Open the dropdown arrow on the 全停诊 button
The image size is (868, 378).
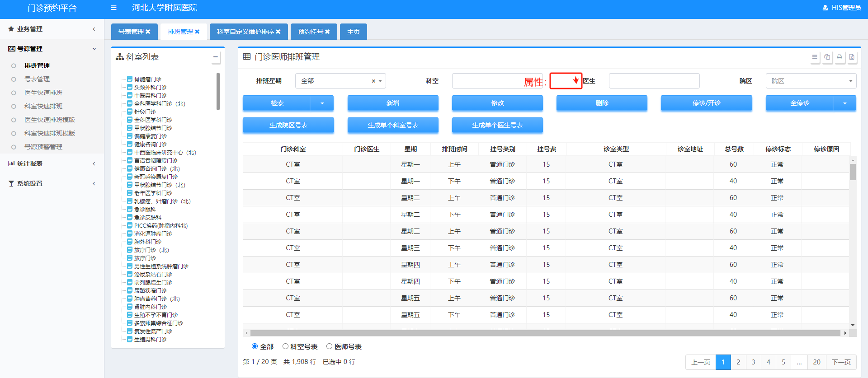pos(845,103)
